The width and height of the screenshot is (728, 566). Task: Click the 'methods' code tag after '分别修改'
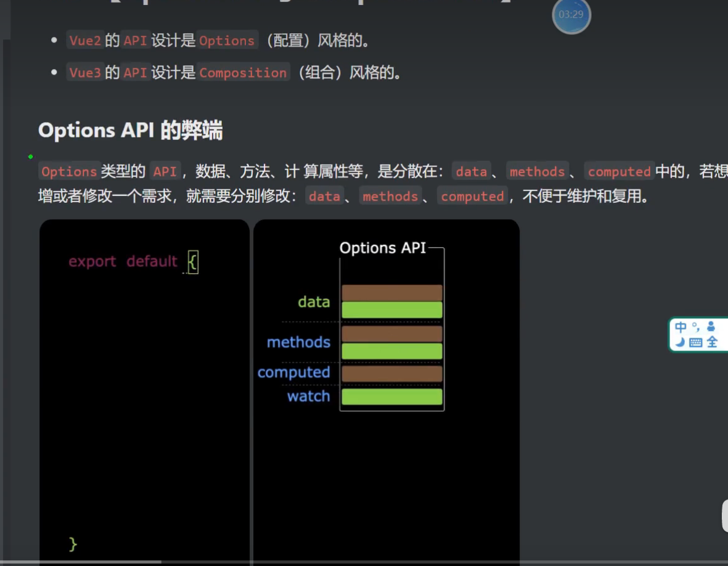click(x=390, y=197)
